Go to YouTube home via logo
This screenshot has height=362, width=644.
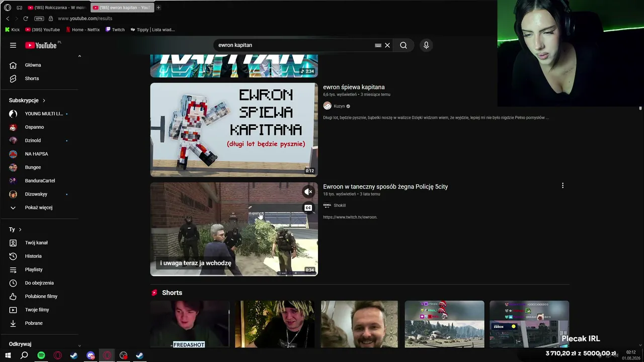pos(41,45)
